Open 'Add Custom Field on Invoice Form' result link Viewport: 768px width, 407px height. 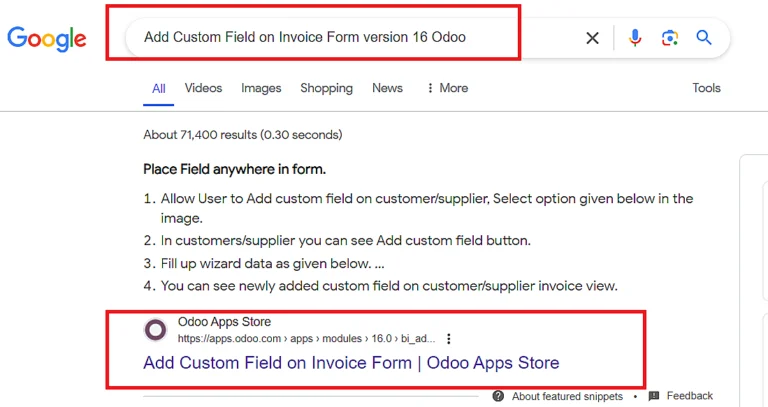coord(351,363)
